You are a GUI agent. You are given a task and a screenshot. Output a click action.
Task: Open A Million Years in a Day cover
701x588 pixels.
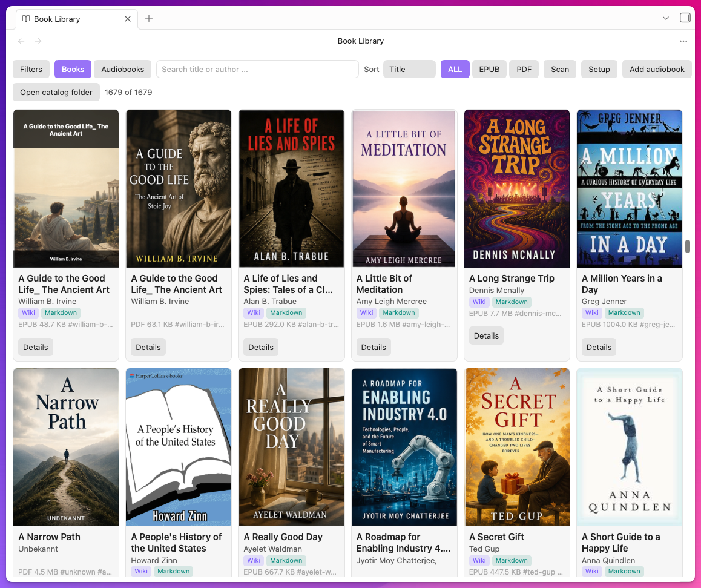click(630, 189)
